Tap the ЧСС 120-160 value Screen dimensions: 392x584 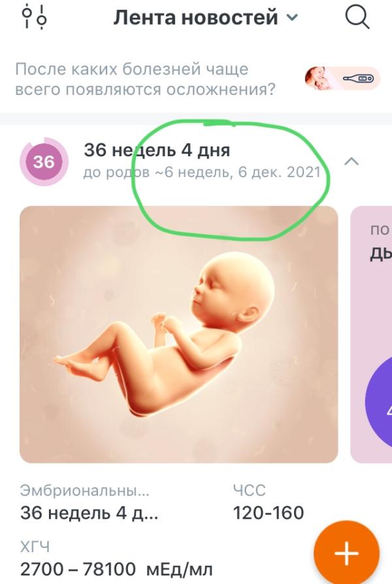268,513
